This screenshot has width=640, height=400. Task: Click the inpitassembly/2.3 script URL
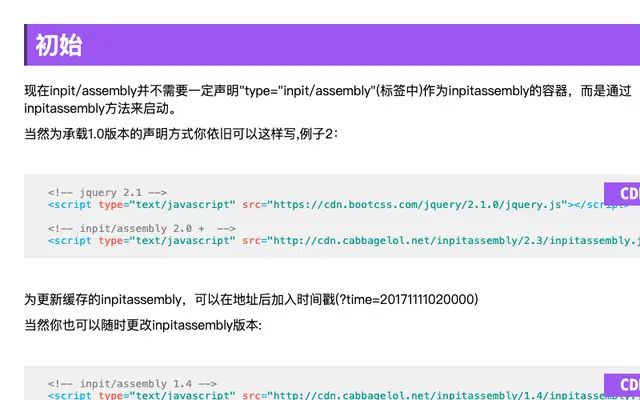tap(456, 240)
